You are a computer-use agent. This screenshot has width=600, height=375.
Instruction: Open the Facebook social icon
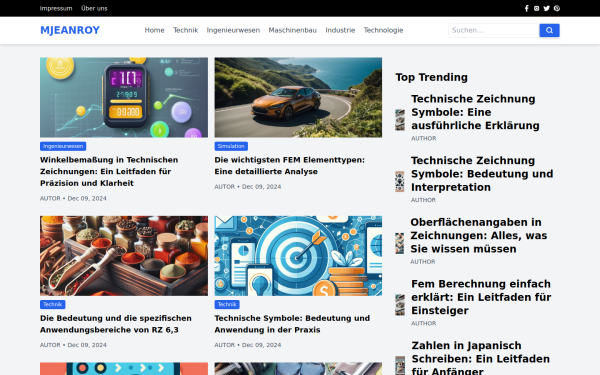pyautogui.click(x=527, y=8)
